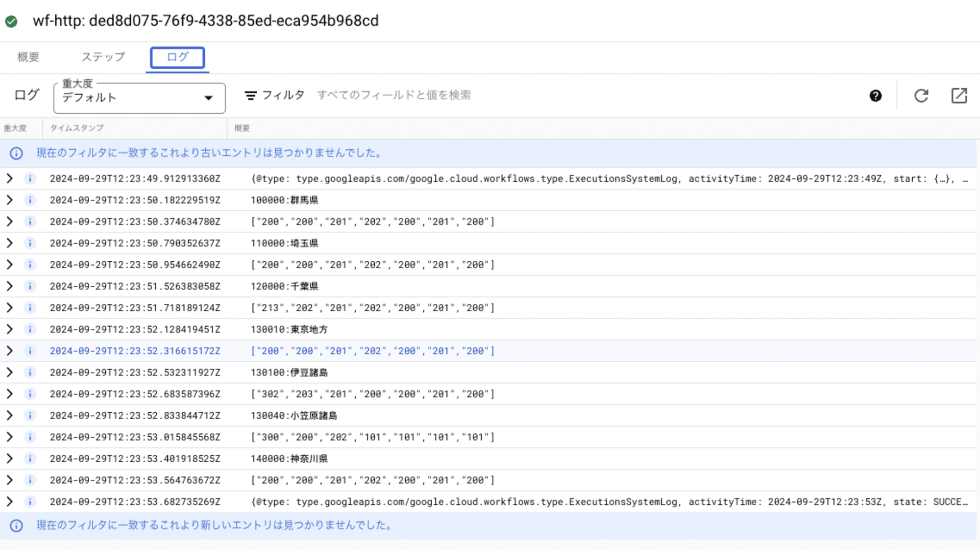Expand entry at 12:23:52.683587396Z
Image resolution: width=980 pixels, height=549 pixels.
click(x=9, y=394)
